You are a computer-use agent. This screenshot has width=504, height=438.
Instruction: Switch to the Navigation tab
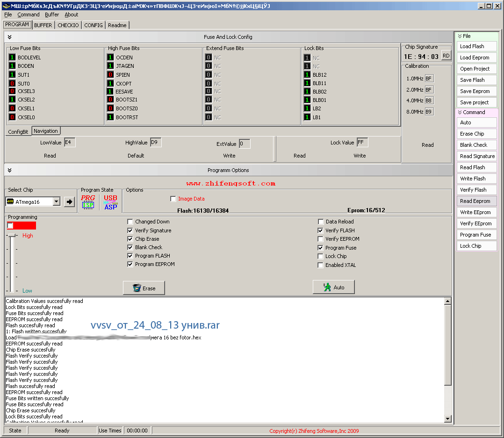[x=46, y=131]
